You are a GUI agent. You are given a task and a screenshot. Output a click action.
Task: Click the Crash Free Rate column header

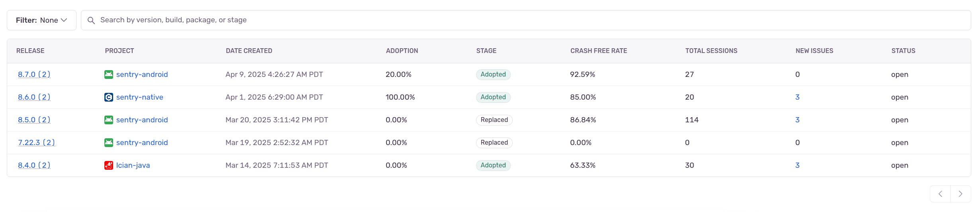coord(598,51)
